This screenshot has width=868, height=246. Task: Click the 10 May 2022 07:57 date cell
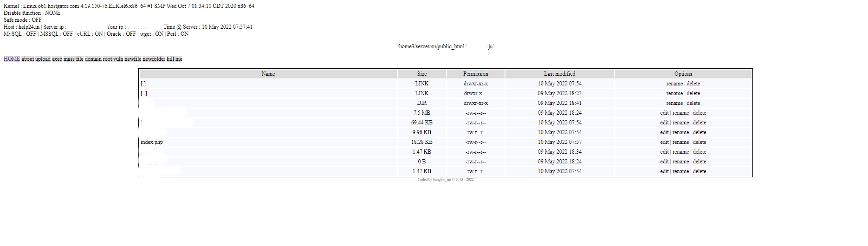(560, 142)
